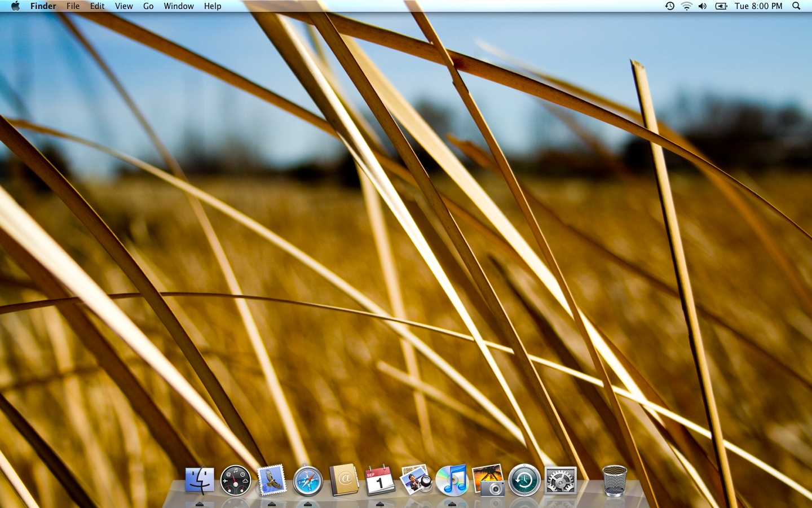The width and height of the screenshot is (812, 508).
Task: Click the Time Machine menu bar icon
Action: [x=669, y=6]
